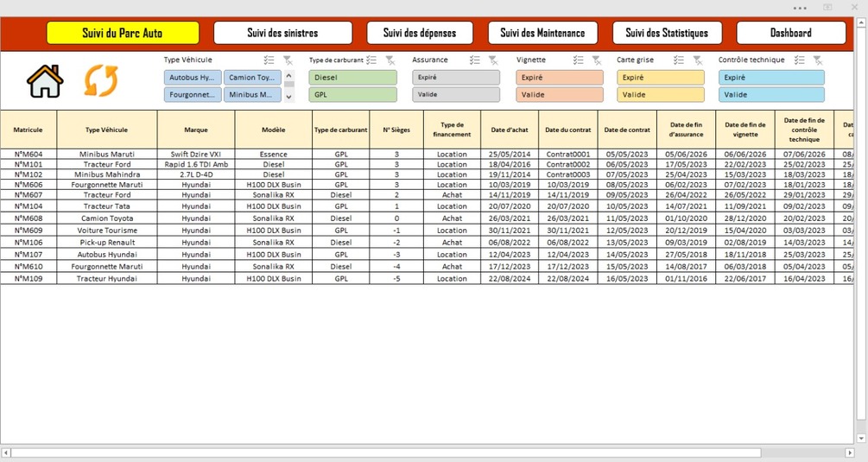Open Suivi du Parc Auto tab
868x462 pixels.
(123, 33)
